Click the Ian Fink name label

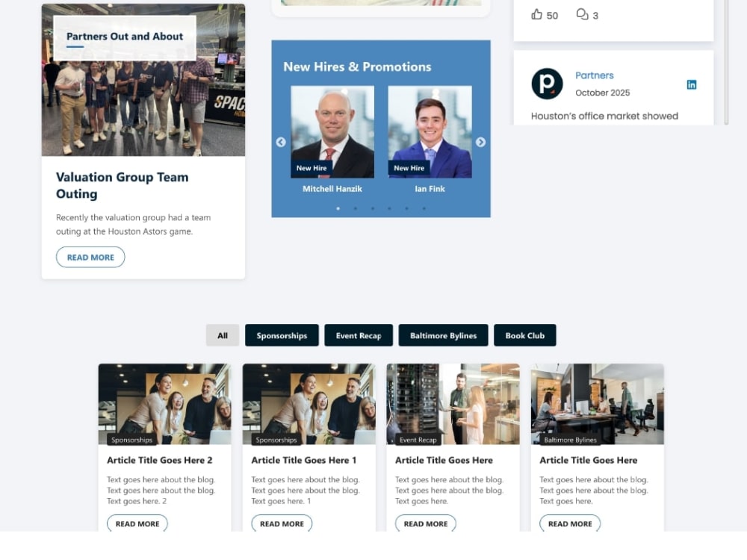pos(430,189)
